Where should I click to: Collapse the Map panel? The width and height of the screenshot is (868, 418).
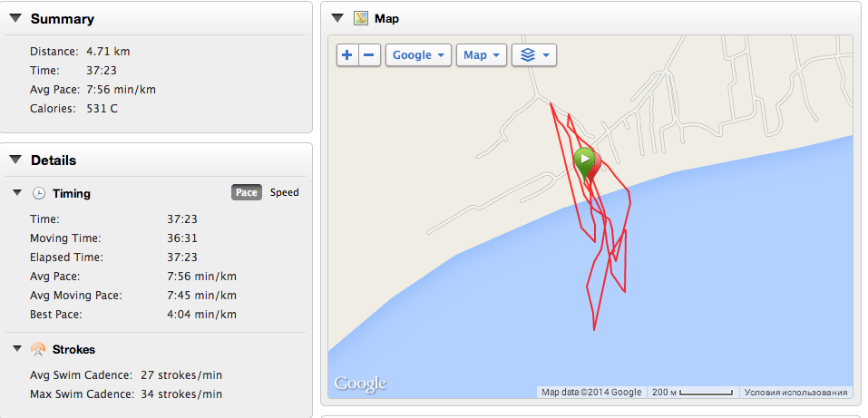(x=337, y=17)
